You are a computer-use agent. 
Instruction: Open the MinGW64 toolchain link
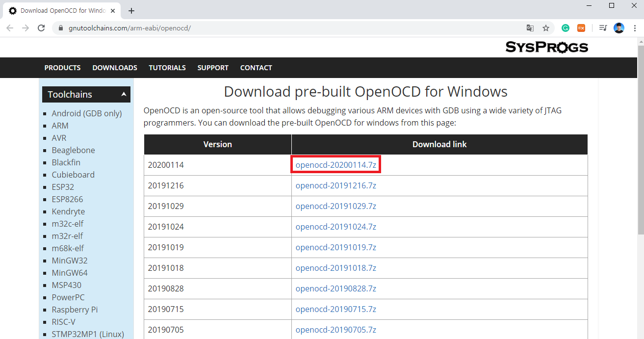[70, 273]
